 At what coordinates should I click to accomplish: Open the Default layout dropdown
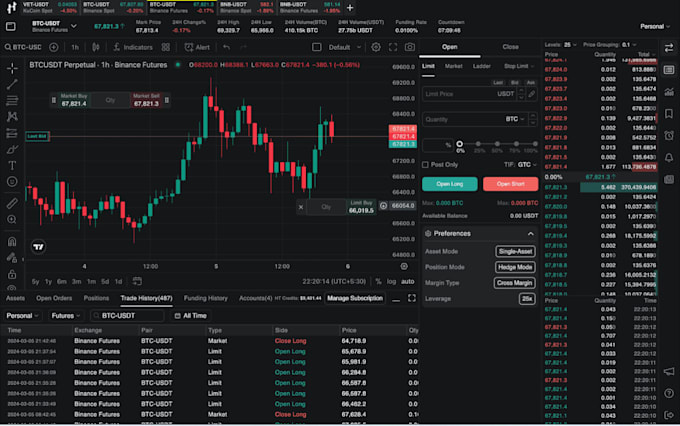(345, 47)
